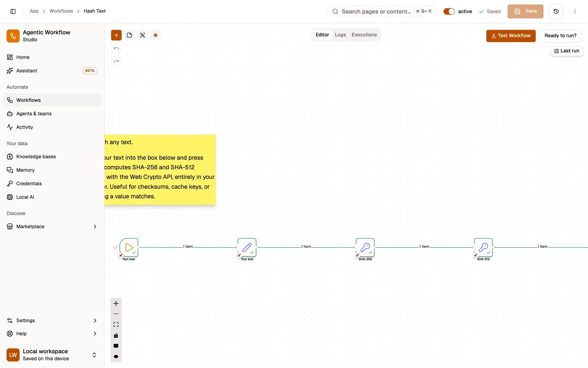The width and height of the screenshot is (588, 368).
Task: Redo the canvas change
Action: point(116,61)
